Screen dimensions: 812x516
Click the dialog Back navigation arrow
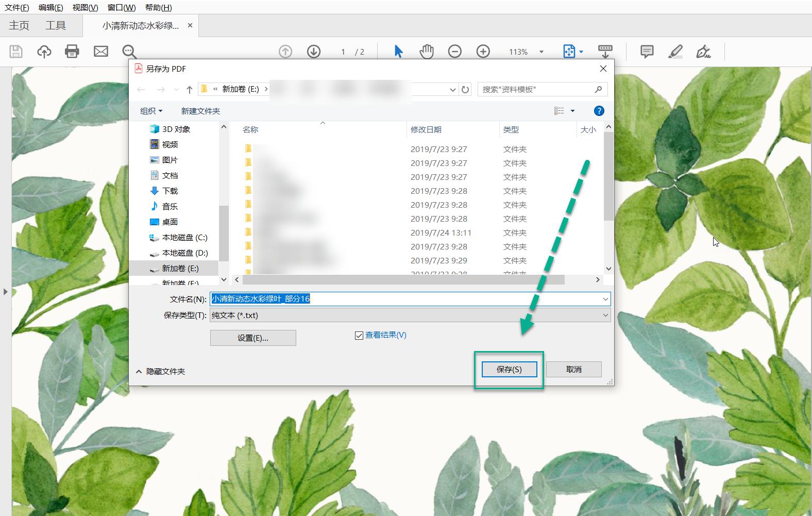[x=141, y=90]
